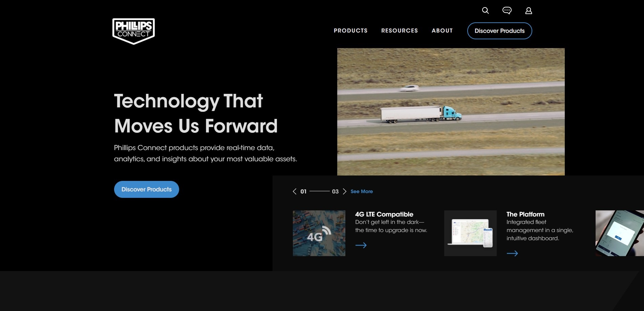Image resolution: width=644 pixels, height=311 pixels.
Task: Go to previous carousel slide arrow
Action: tap(295, 191)
